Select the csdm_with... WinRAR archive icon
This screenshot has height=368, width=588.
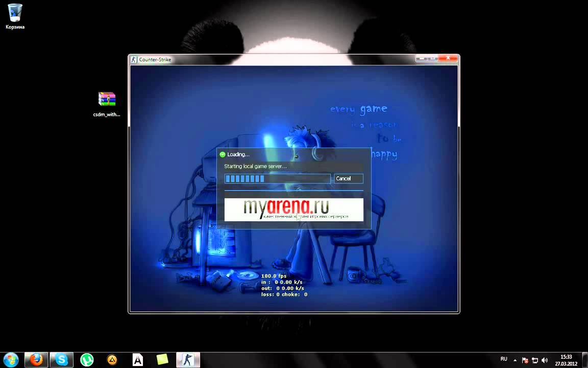coord(107,104)
